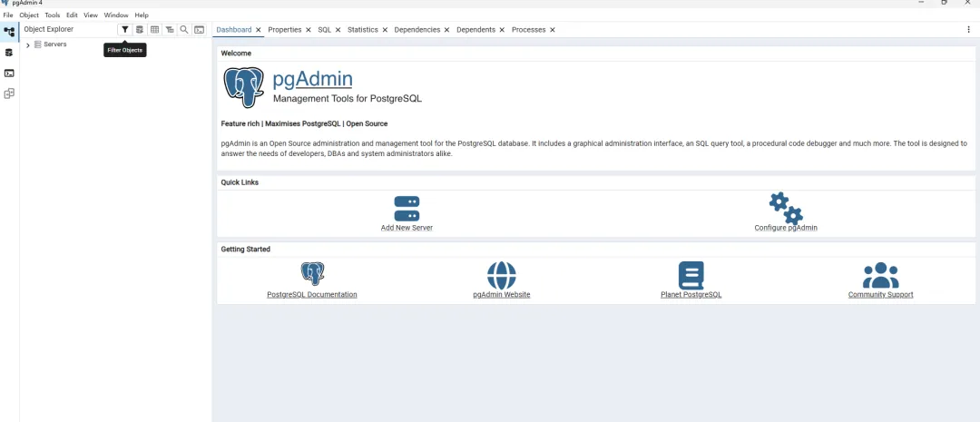Open the Help menu
This screenshot has height=422, width=980.
point(142,15)
